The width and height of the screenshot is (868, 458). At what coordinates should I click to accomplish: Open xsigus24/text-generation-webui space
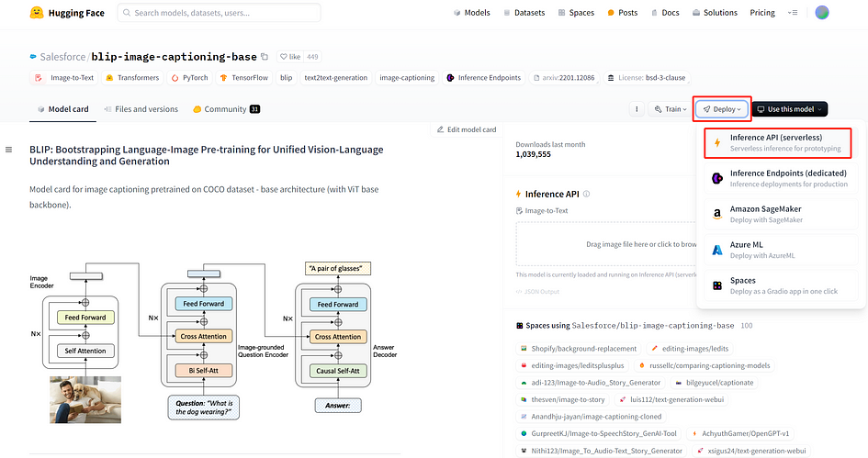(751, 451)
